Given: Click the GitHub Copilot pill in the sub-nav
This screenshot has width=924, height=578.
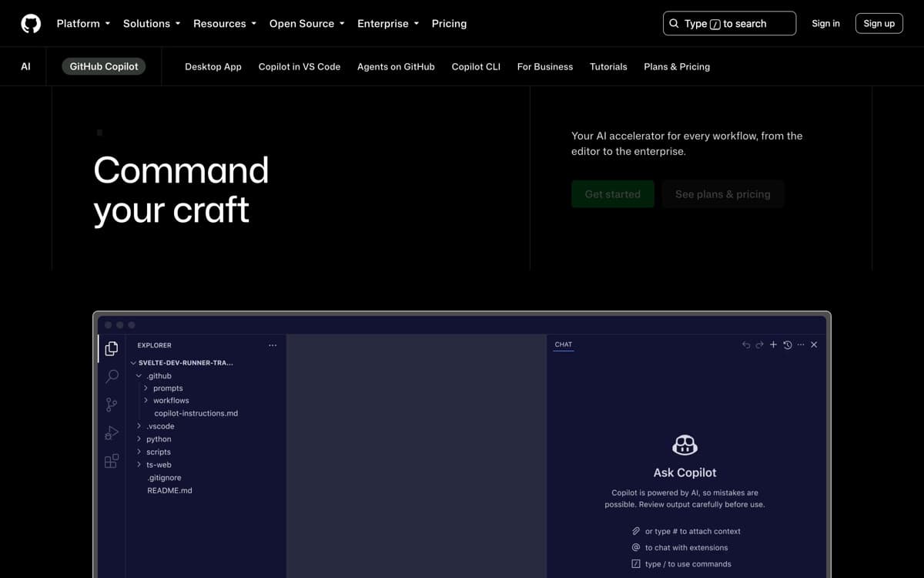Looking at the screenshot, I should [x=104, y=66].
